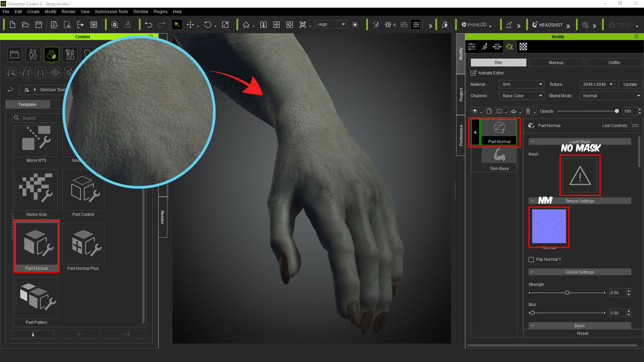Switch to the Outfits tab
644x362 pixels.
(x=614, y=62)
